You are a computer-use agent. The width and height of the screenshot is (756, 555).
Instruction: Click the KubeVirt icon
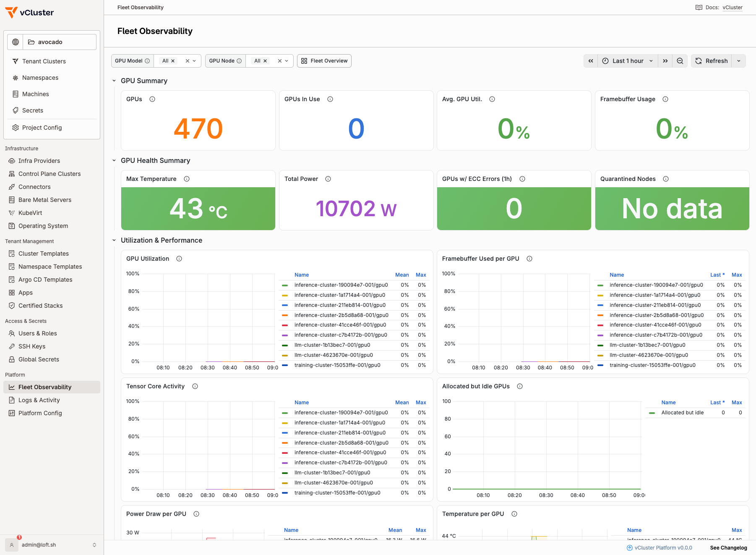pyautogui.click(x=12, y=213)
